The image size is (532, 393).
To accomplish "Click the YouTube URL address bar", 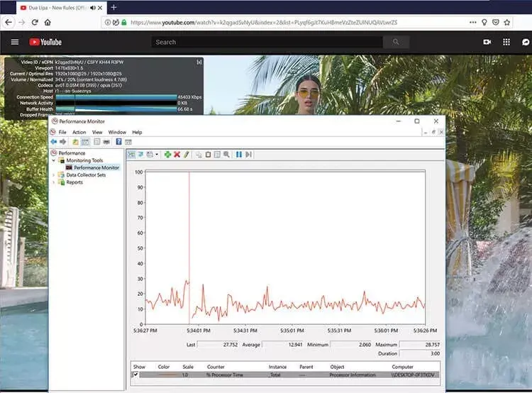I will (x=264, y=23).
